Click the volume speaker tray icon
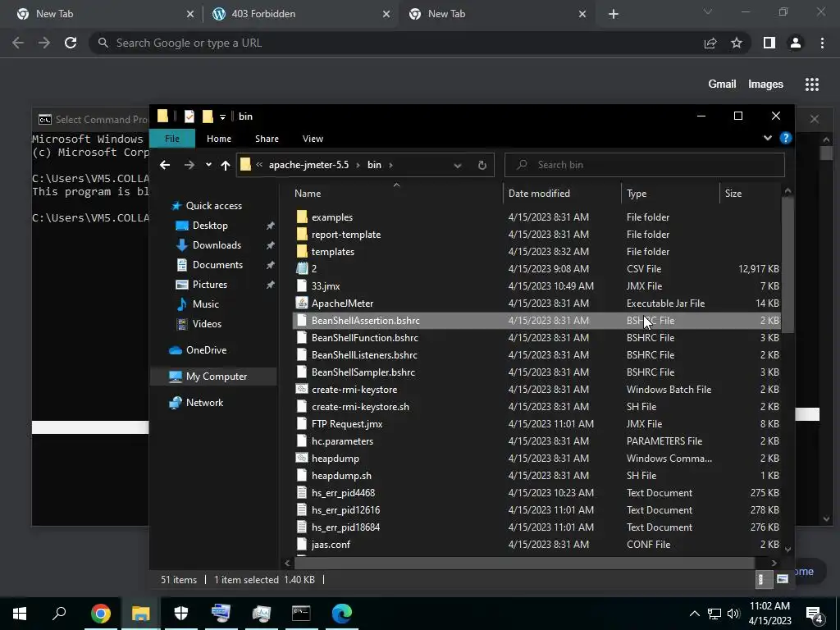This screenshot has width=840, height=630. [x=733, y=614]
